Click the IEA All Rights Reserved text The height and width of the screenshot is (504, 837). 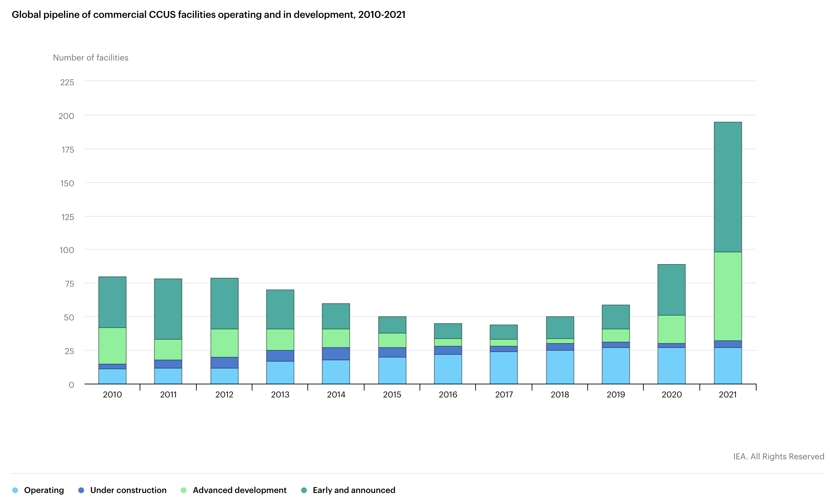click(x=779, y=457)
